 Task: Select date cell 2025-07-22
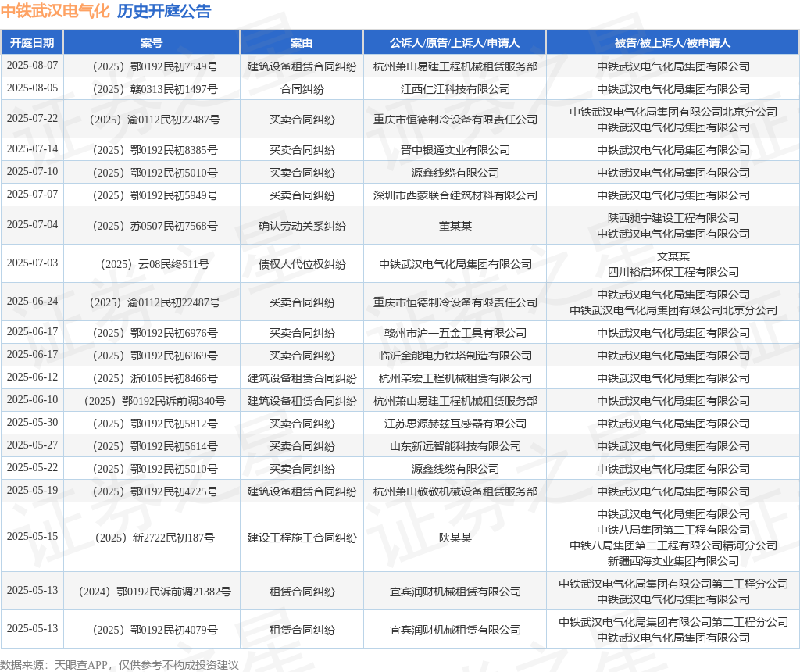[x=32, y=118]
